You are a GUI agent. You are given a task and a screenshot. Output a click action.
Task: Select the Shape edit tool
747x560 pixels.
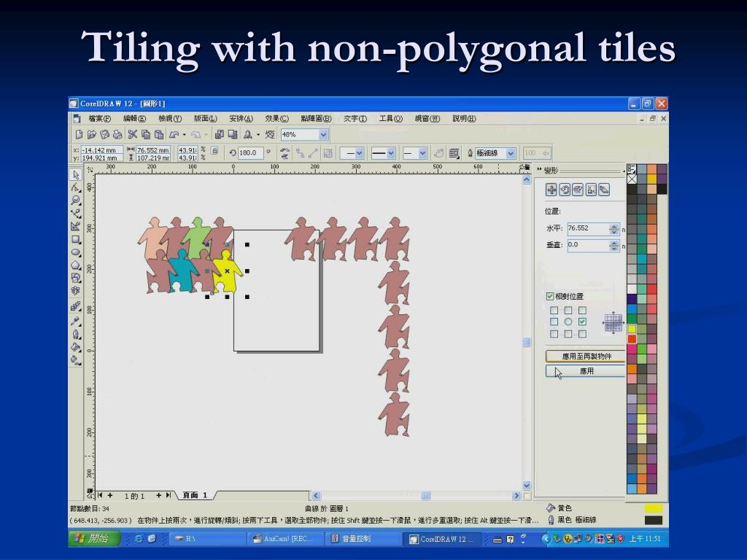point(76,187)
